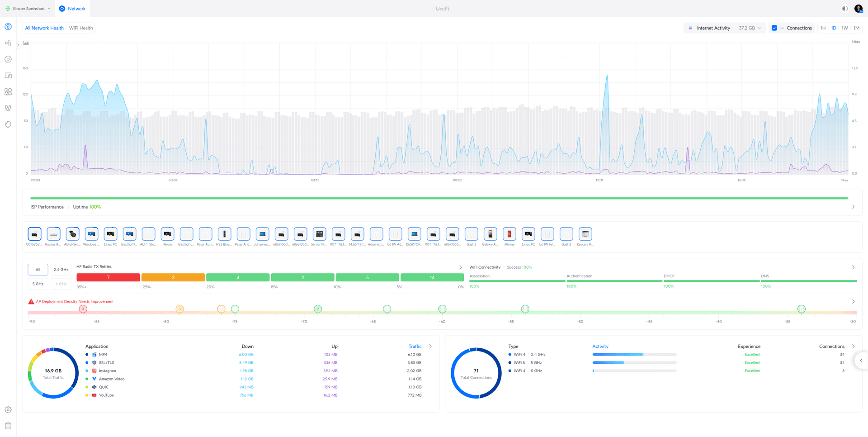Uncheck the Connections checkbox
Viewport: 868px width, 437px height.
[x=774, y=28]
